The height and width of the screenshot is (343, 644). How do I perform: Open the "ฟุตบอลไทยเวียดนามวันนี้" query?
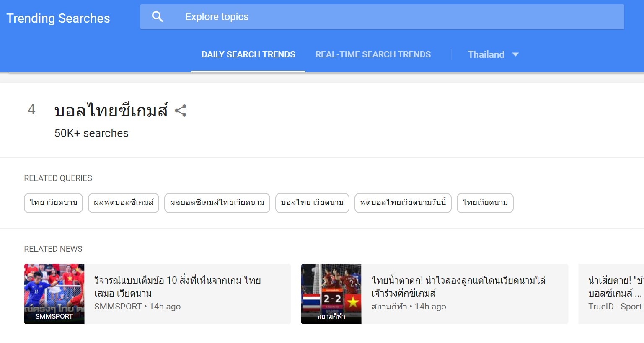[x=403, y=203]
